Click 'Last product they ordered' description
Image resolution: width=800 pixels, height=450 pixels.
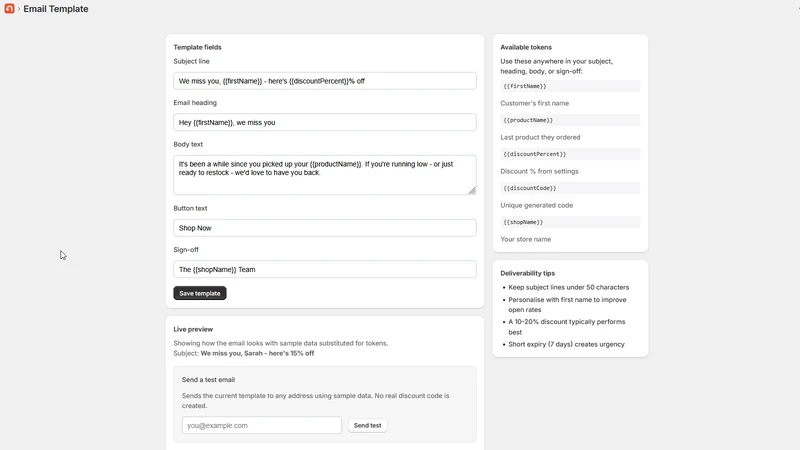pos(540,137)
